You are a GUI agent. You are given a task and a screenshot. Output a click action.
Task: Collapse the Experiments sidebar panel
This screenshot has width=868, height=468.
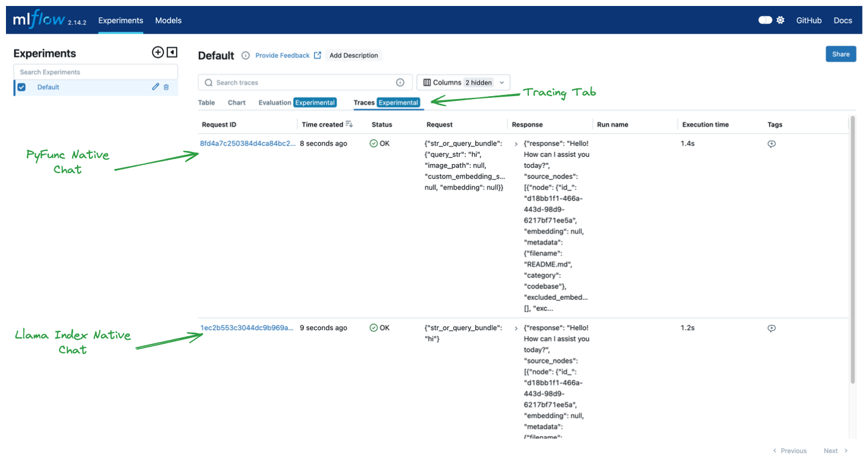point(172,52)
